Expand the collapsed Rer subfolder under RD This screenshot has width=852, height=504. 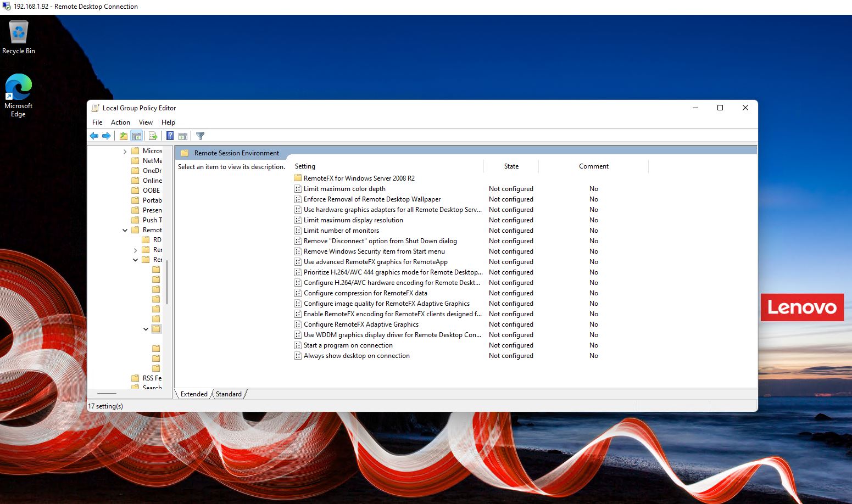(136, 250)
